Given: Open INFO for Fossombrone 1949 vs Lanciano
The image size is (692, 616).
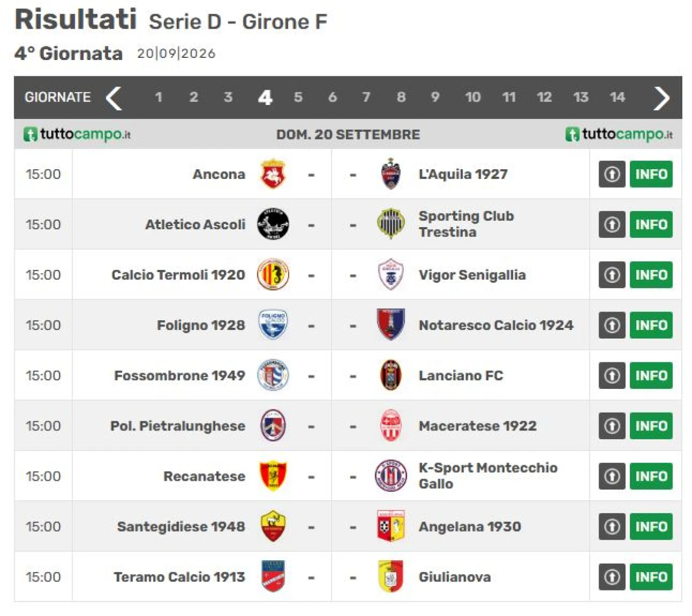Looking at the screenshot, I should tap(651, 375).
